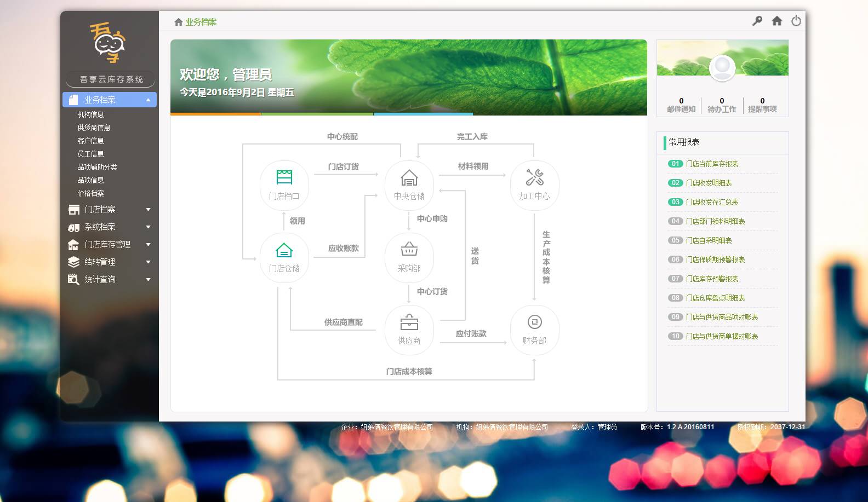This screenshot has width=868, height=502.
Task: Click the 门店档口 storefront icon
Action: coord(284,178)
